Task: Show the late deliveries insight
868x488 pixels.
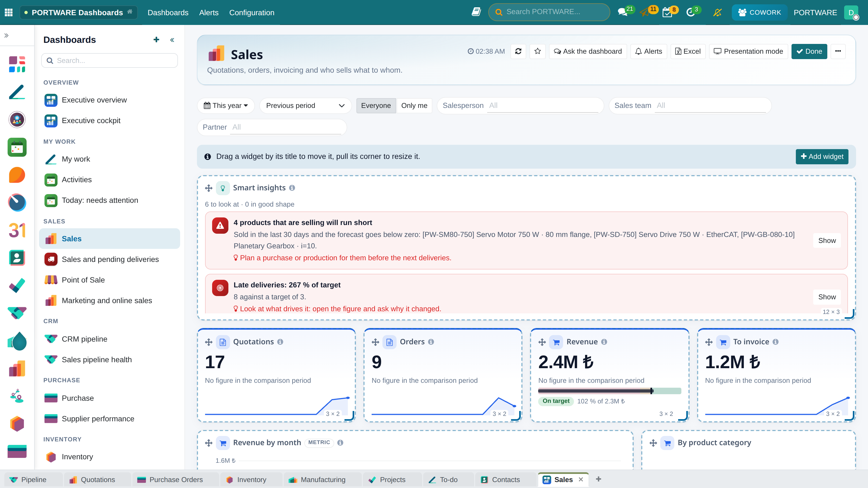Action: coord(827,297)
